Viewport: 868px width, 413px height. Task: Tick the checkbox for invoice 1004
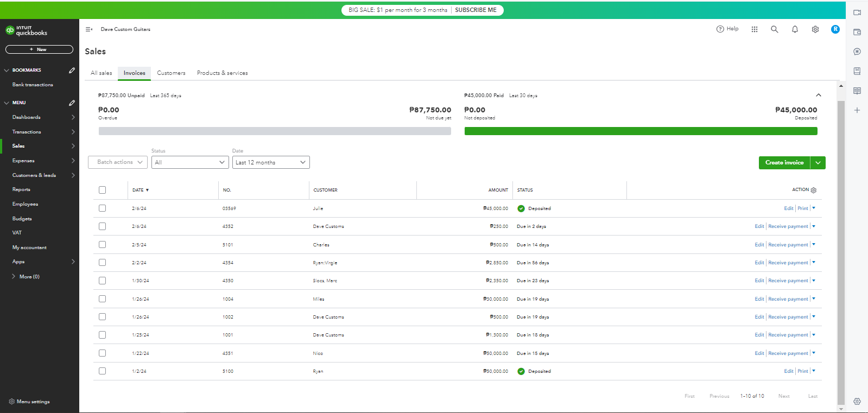click(103, 299)
